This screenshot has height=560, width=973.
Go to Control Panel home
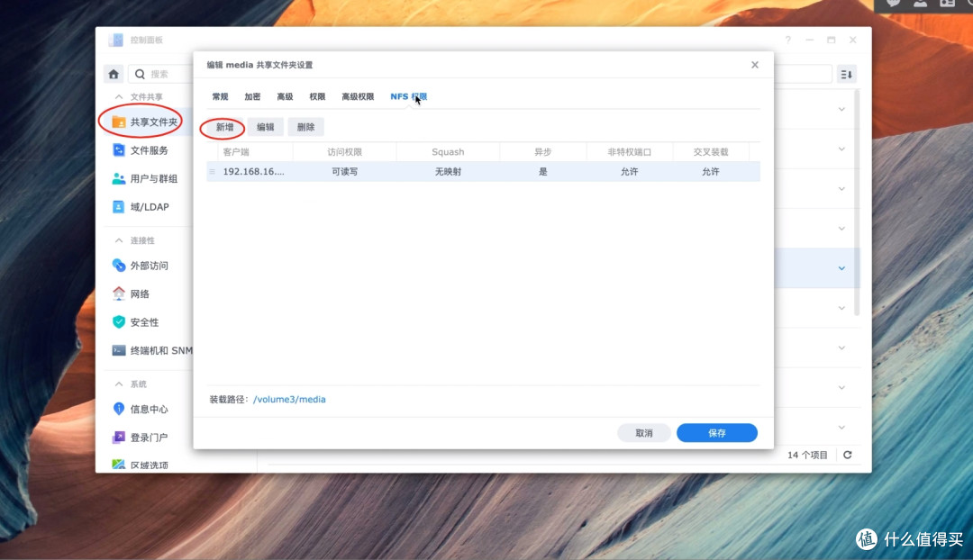tap(114, 74)
